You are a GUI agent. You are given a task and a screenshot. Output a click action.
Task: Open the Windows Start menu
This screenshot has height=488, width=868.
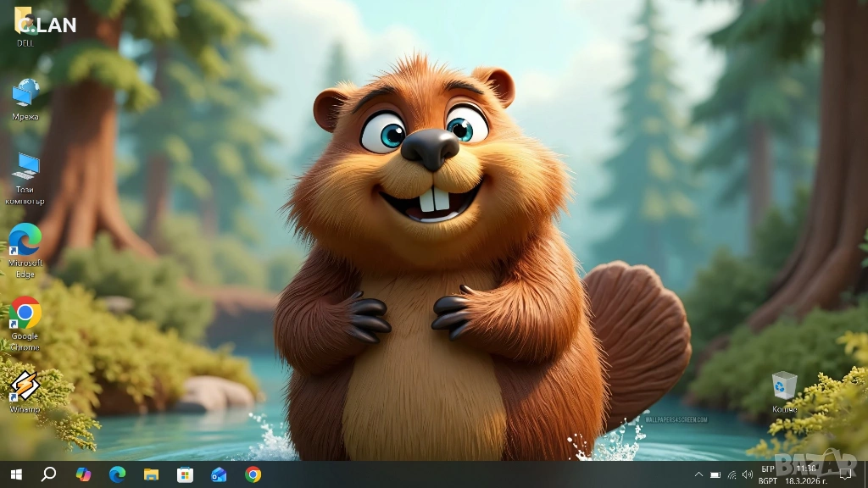[x=15, y=474]
